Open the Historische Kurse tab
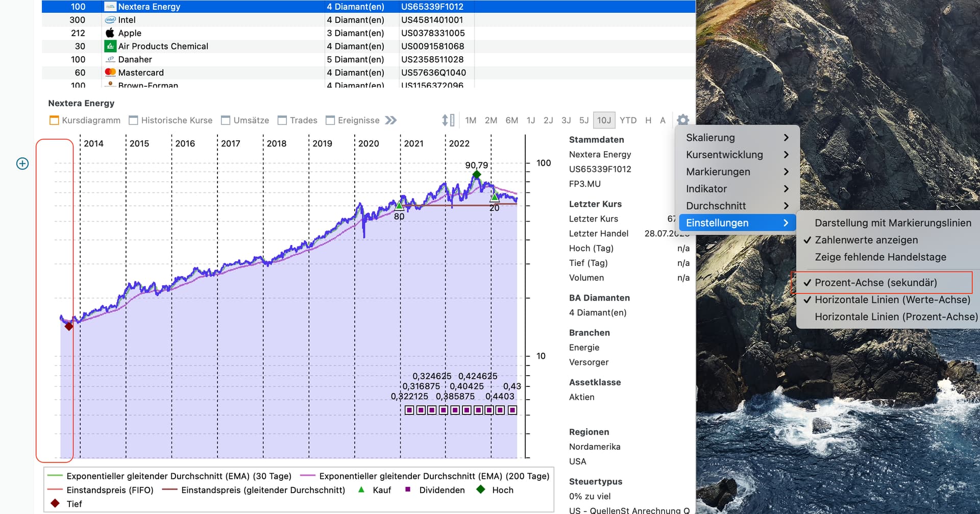The width and height of the screenshot is (980, 514). click(x=170, y=120)
